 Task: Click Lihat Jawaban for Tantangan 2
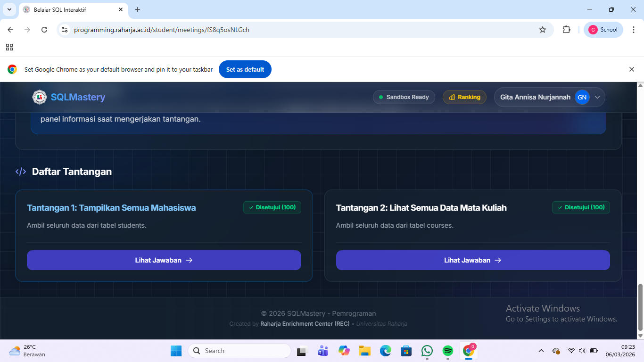pos(472,260)
